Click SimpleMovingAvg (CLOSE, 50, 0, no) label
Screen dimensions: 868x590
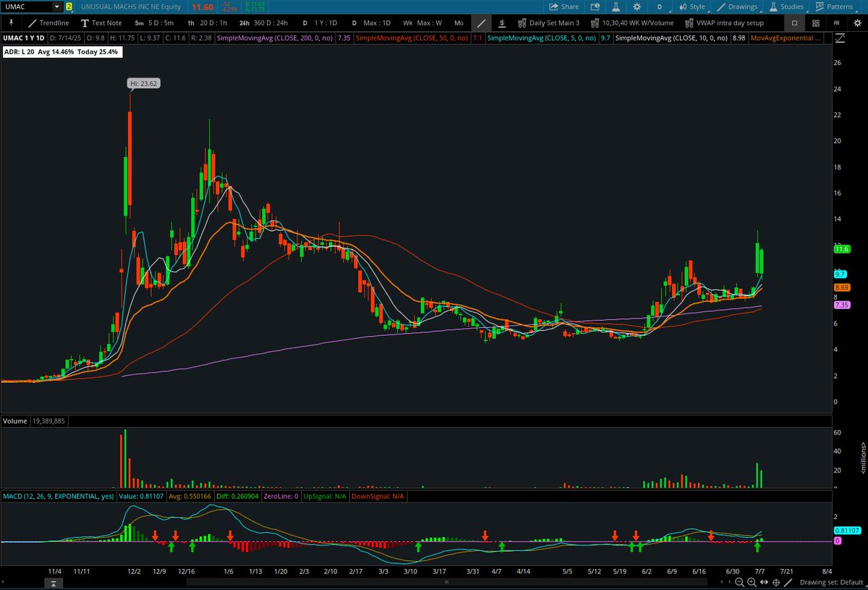click(x=411, y=37)
